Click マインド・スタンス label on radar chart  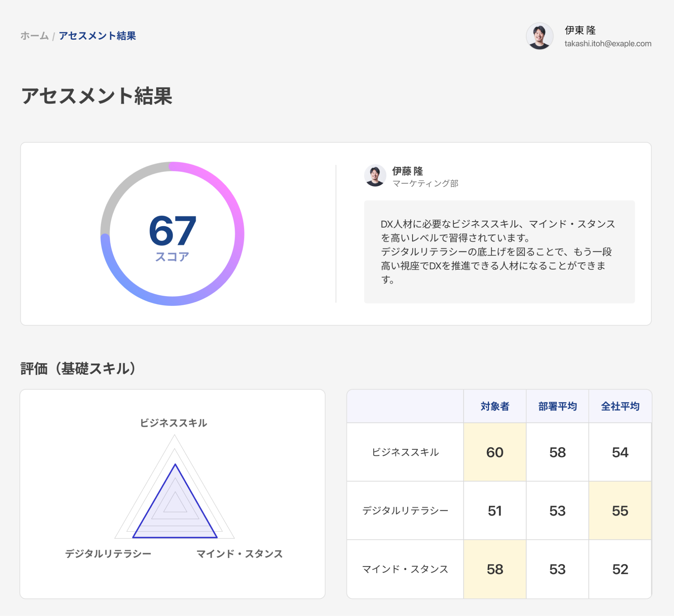(239, 554)
